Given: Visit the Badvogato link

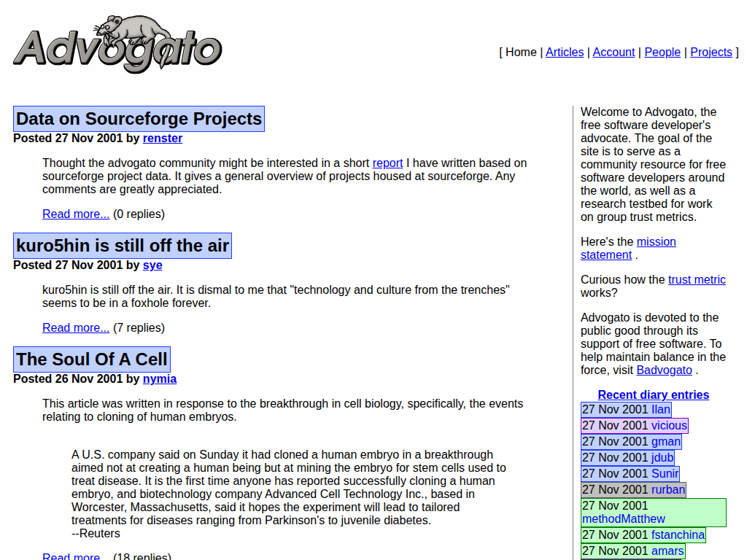Looking at the screenshot, I should click(664, 370).
